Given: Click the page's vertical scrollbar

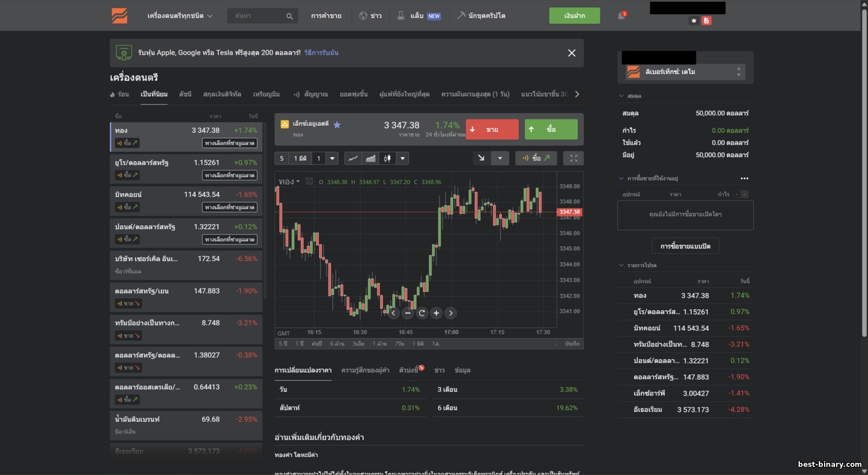Looking at the screenshot, I should (x=864, y=174).
